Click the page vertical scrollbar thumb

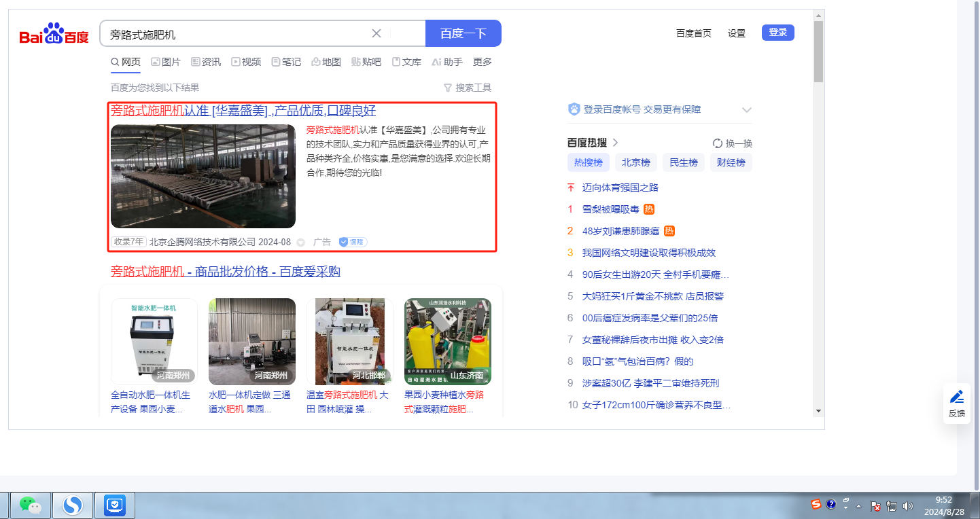tap(818, 51)
